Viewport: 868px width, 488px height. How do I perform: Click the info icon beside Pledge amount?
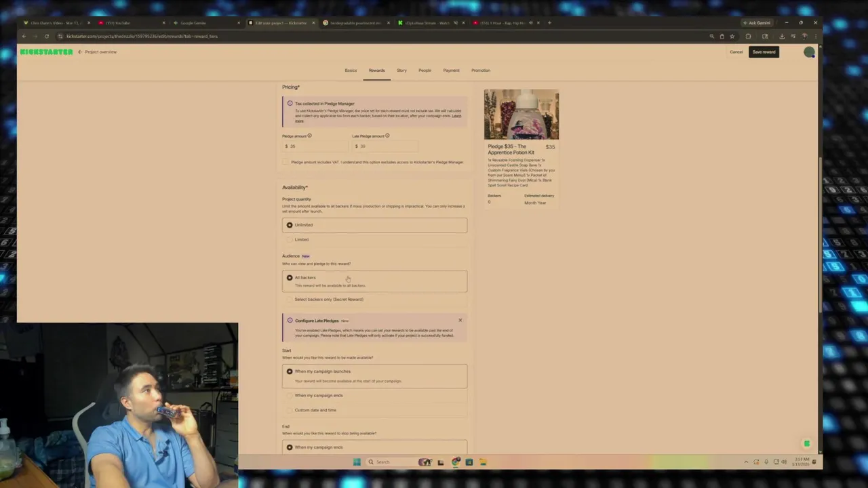(x=309, y=136)
